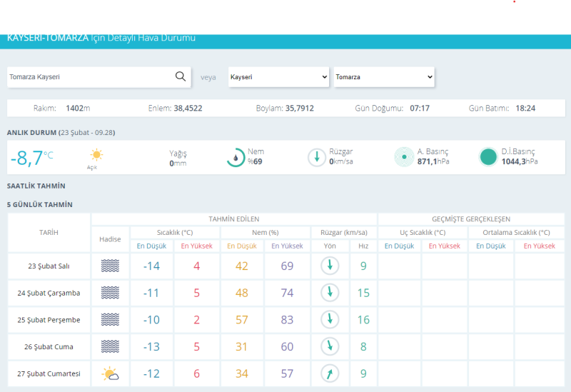Click the 27 Şubat Cumartesi date cell
Image resolution: width=571 pixels, height=392 pixels.
tap(49, 373)
